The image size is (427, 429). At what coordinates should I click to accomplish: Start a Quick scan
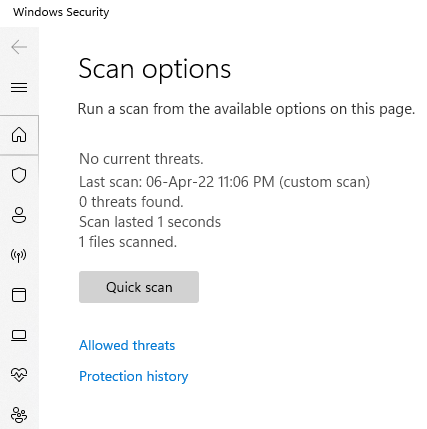point(139,287)
